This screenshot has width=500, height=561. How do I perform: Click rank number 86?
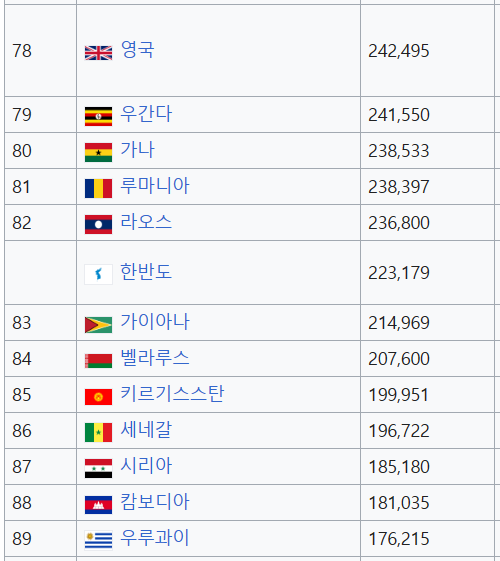(x=22, y=431)
